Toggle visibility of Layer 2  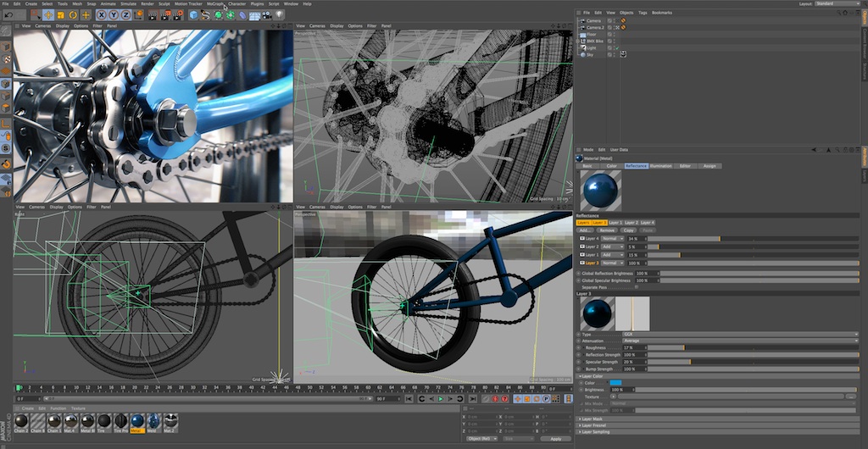pyautogui.click(x=581, y=247)
